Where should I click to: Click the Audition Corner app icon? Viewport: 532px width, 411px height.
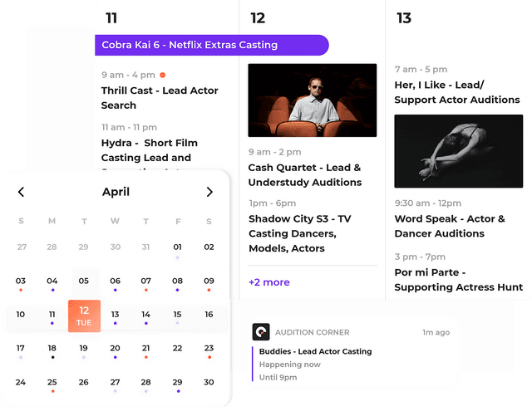point(261,332)
